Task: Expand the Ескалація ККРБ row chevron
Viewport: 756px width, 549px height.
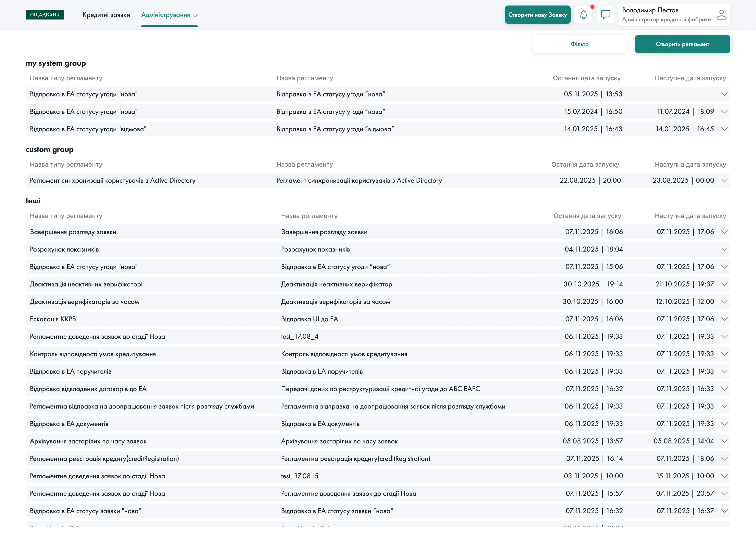Action: [x=724, y=319]
